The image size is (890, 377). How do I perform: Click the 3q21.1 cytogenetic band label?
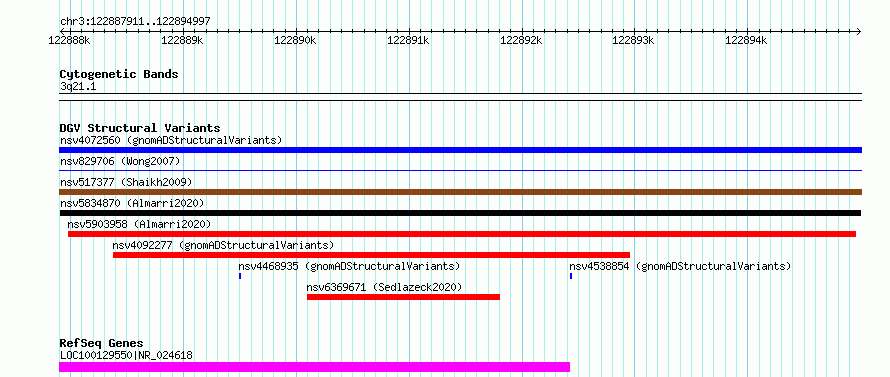[x=78, y=86]
